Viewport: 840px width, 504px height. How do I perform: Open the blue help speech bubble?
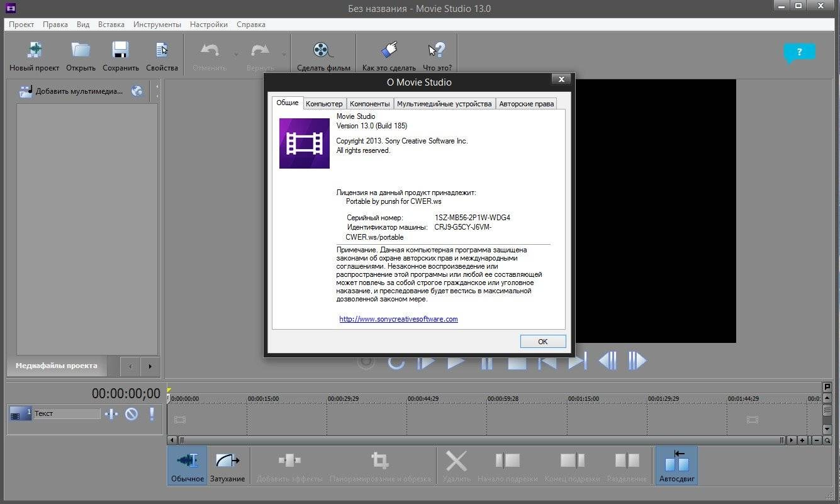[x=799, y=53]
